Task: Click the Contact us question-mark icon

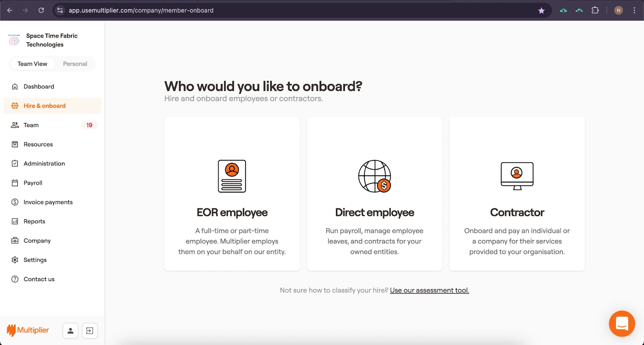Action: click(15, 279)
